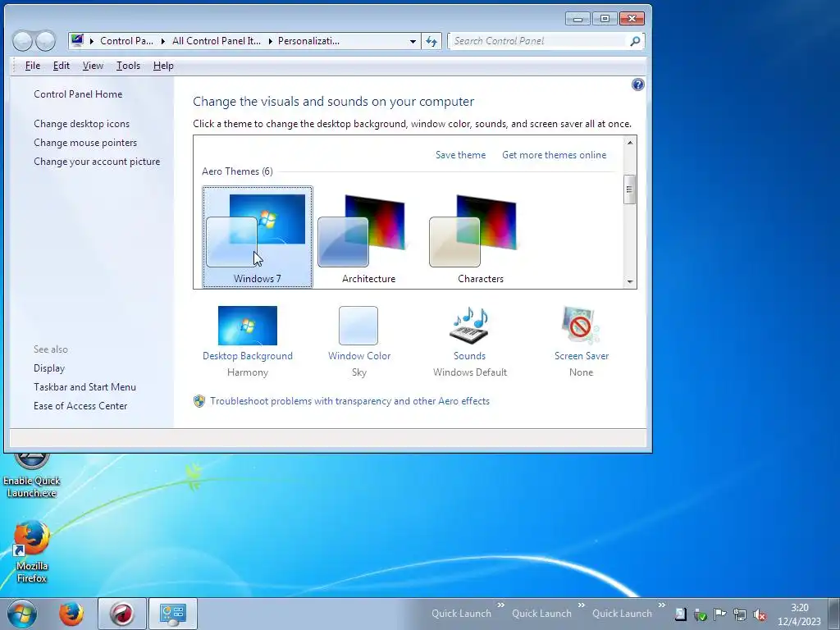Open Taskbar and Start Menu link
This screenshot has height=630, width=840.
84,387
